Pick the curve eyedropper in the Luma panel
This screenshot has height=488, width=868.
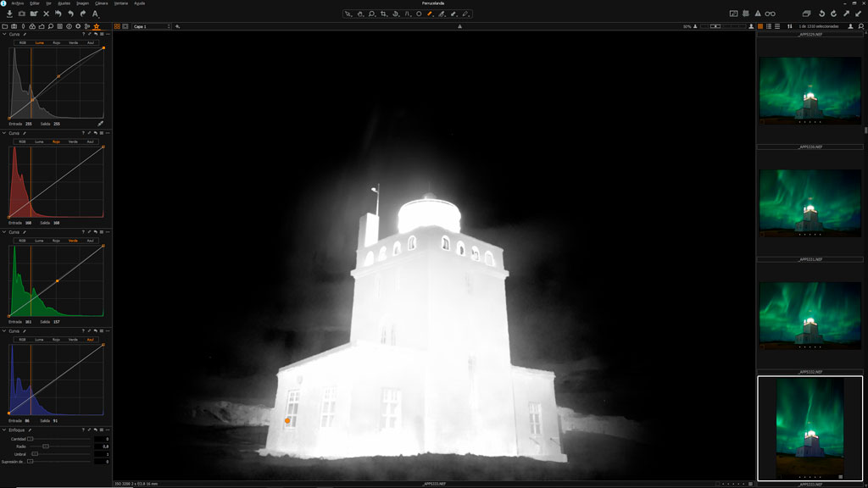(x=101, y=124)
